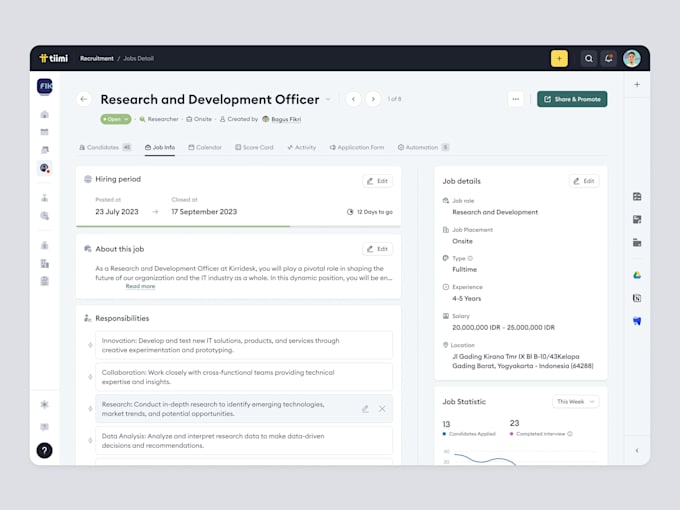Open the help question mark button
This screenshot has width=680, height=510.
tap(45, 451)
